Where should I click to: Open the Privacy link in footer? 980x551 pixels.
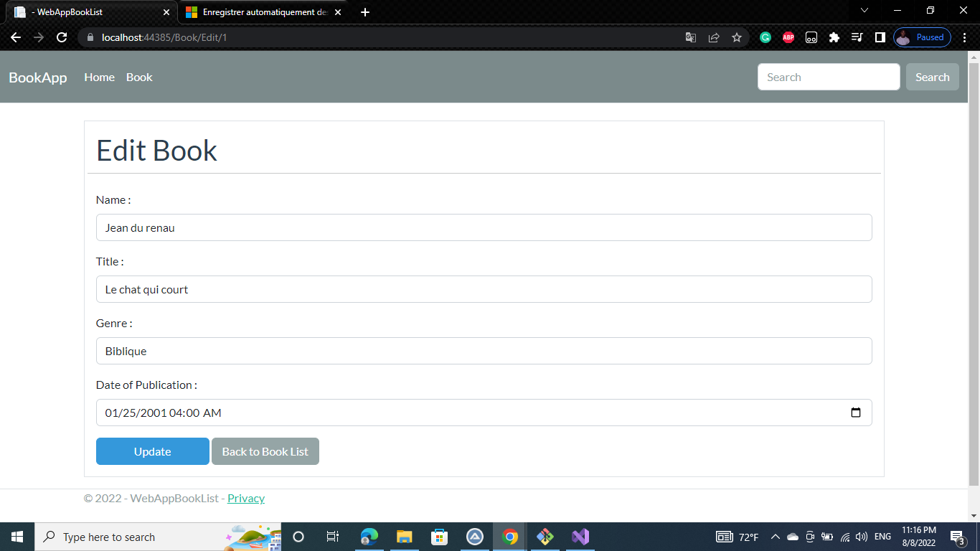click(246, 499)
